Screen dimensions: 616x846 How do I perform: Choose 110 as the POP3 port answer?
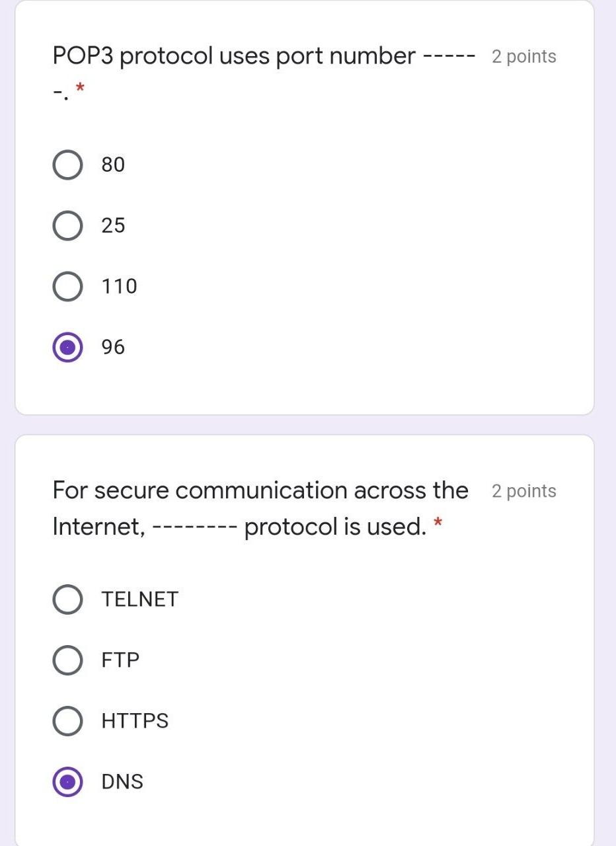pyautogui.click(x=67, y=286)
